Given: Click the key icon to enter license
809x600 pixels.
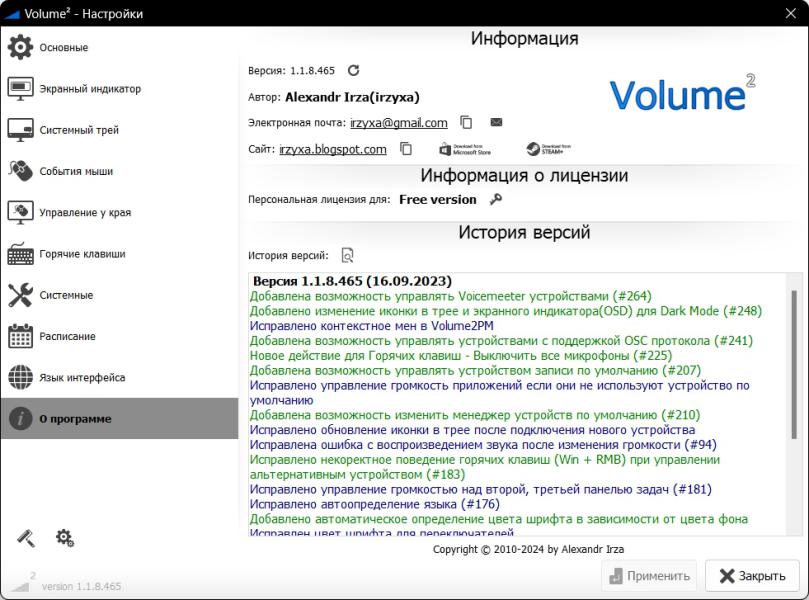Looking at the screenshot, I should [495, 199].
